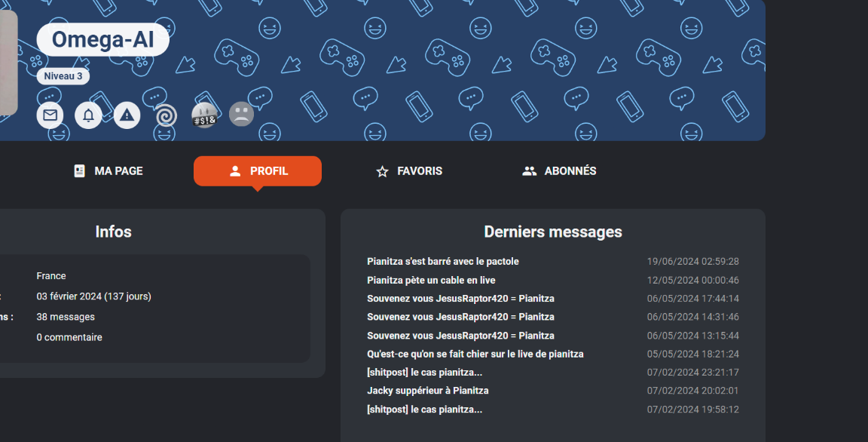
Task: Select the PROFIL tab
Action: 258,171
